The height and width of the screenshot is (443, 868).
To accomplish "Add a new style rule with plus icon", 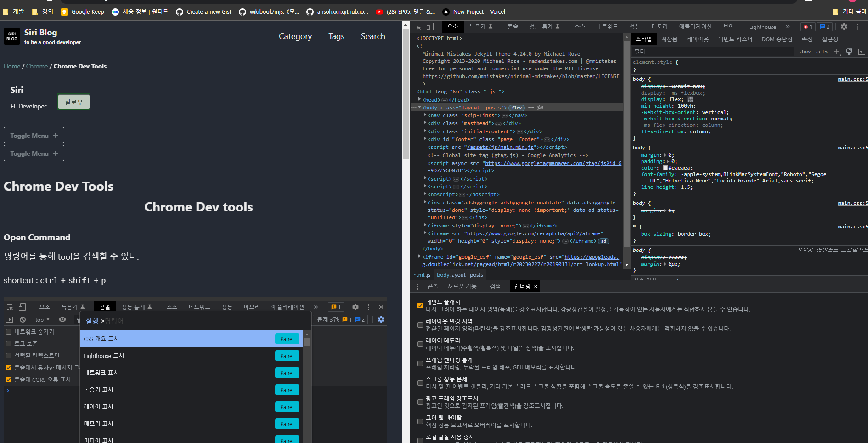I will pyautogui.click(x=836, y=51).
